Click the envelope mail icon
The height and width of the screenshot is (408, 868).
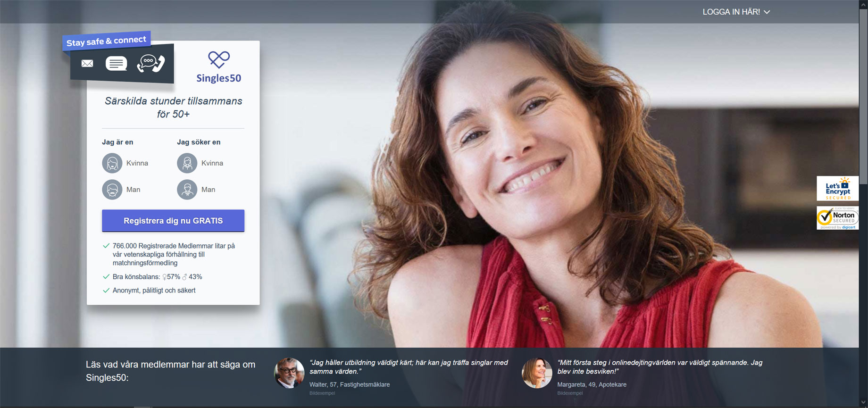pos(87,63)
